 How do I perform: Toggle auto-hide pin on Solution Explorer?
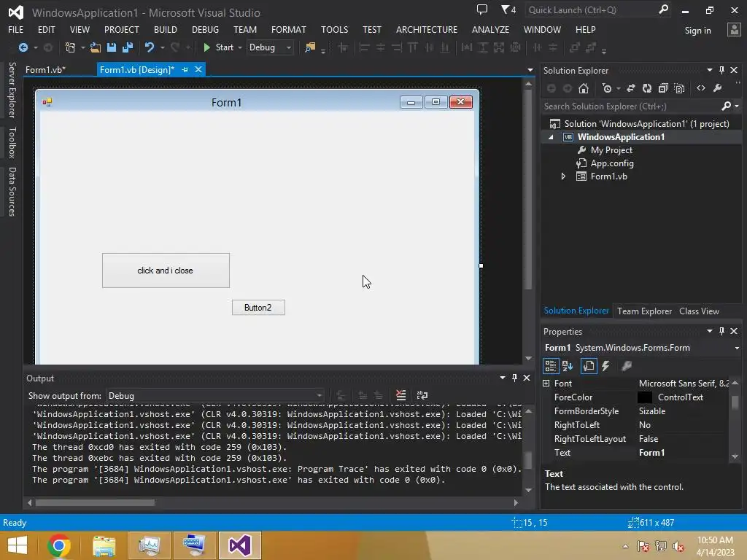(x=721, y=70)
